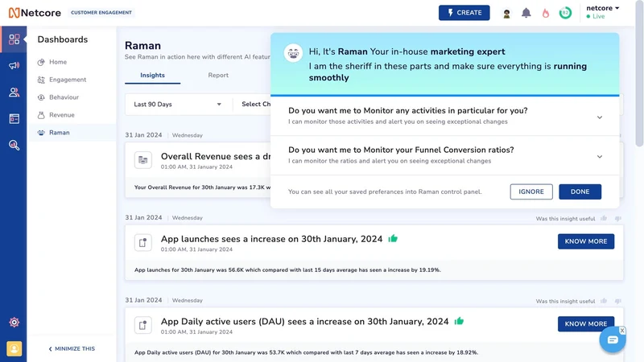Click the CUSTOMER ENGAGEMENT label
This screenshot has width=644, height=362.
[101, 13]
